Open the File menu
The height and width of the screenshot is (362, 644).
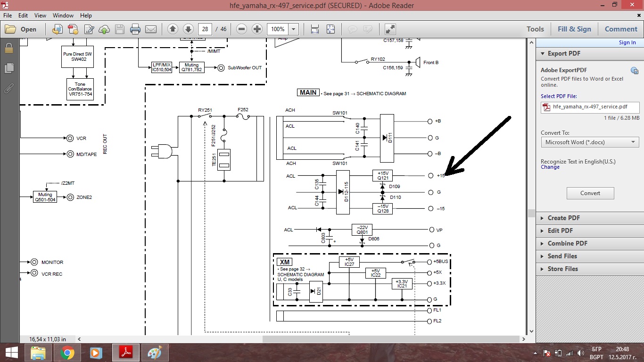8,16
